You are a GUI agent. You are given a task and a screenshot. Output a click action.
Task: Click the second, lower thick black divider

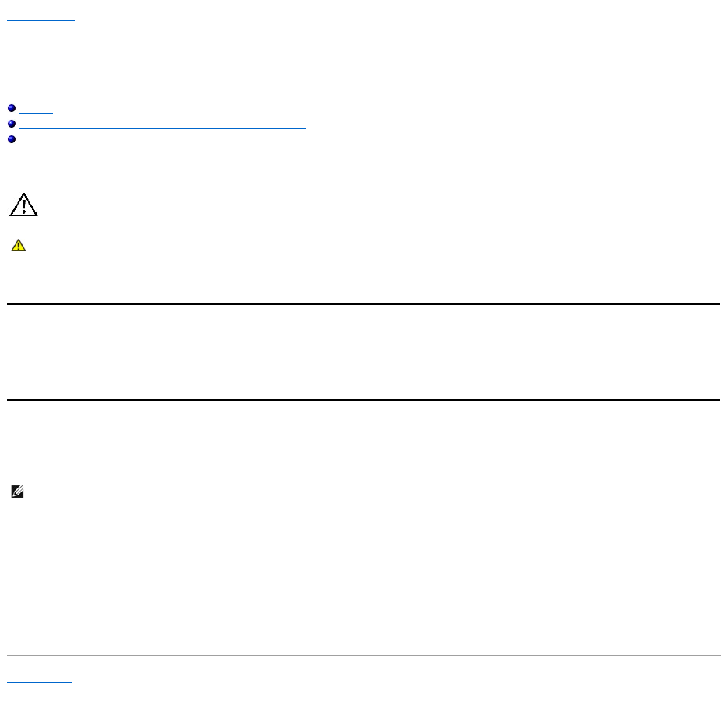(364, 400)
